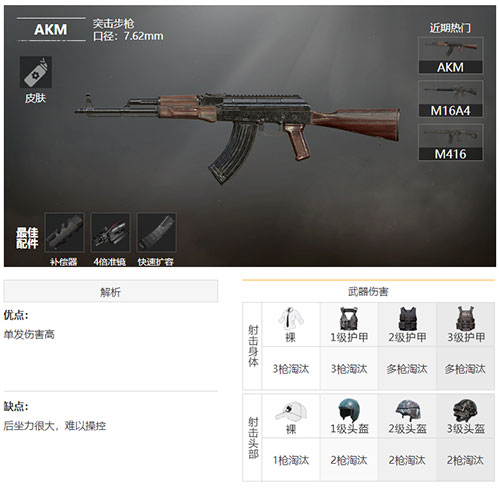Screen dimensions: 500x488
Task: Open the AKM thumbnail under 近期热门
Action: point(450,55)
